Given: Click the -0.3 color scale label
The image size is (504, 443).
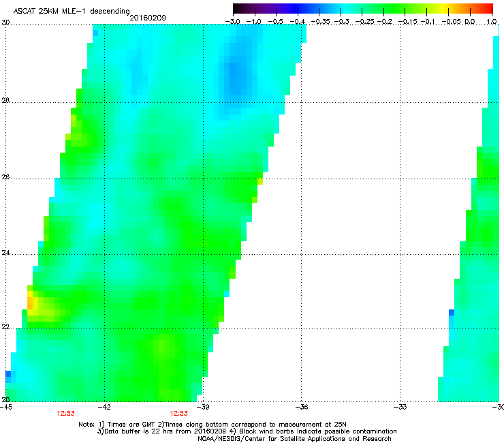Looking at the screenshot, I should [341, 22].
